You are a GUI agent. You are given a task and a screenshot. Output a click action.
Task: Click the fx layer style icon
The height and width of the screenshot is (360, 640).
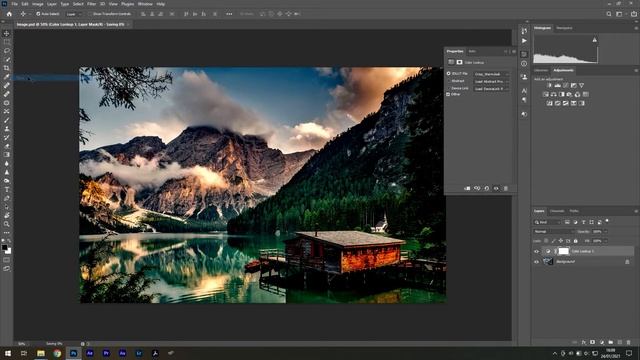tap(584, 342)
